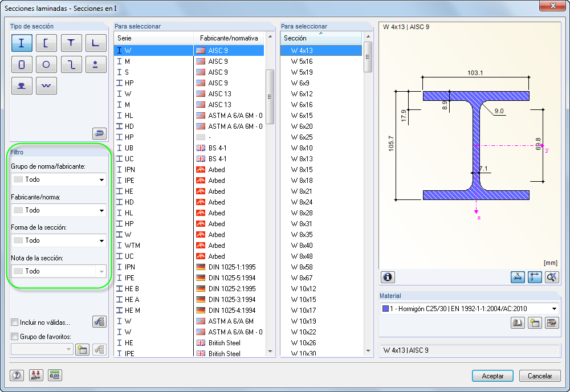570x392 pixels.
Task: Click the disabled favorites edit checklist icon
Action: (x=99, y=350)
